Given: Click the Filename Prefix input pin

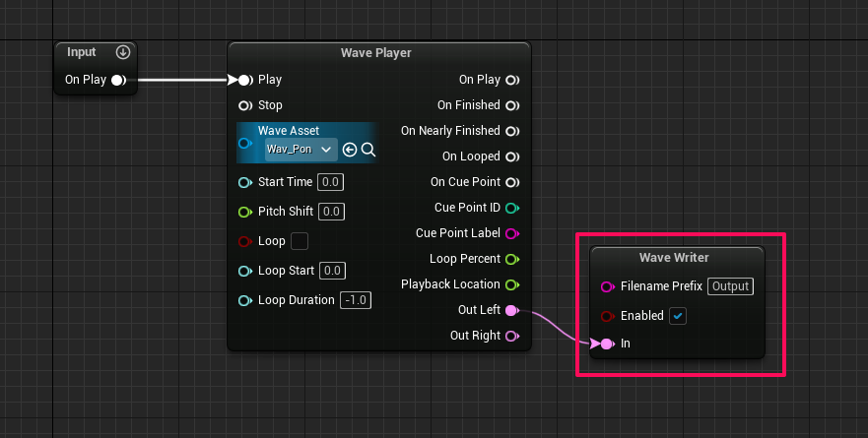Looking at the screenshot, I should tap(608, 286).
